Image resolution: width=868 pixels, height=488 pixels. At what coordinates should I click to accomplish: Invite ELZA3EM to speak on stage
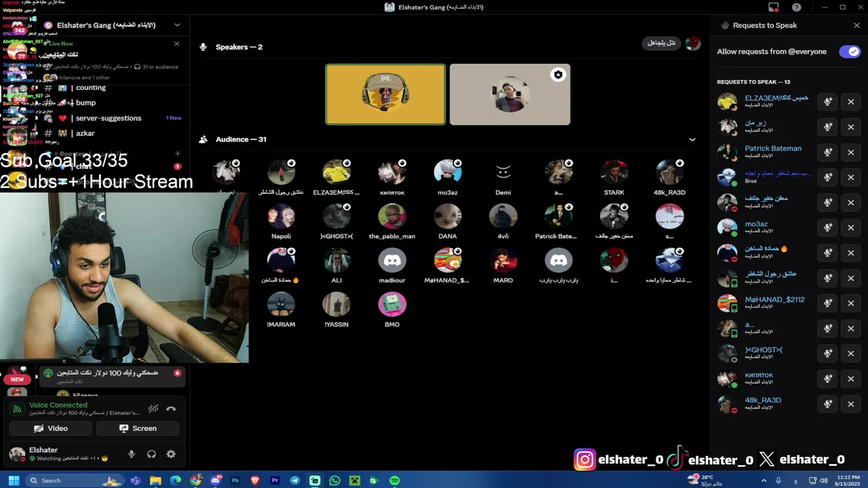click(827, 102)
